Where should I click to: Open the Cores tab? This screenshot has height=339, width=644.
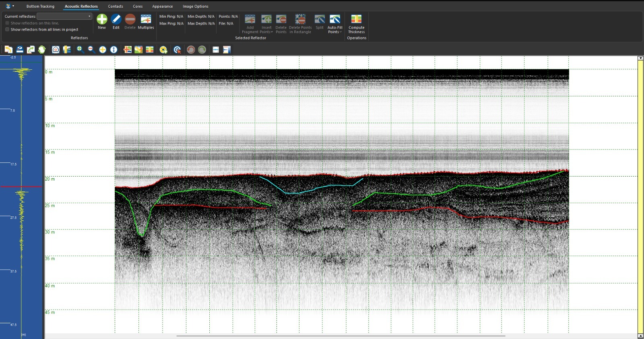138,6
